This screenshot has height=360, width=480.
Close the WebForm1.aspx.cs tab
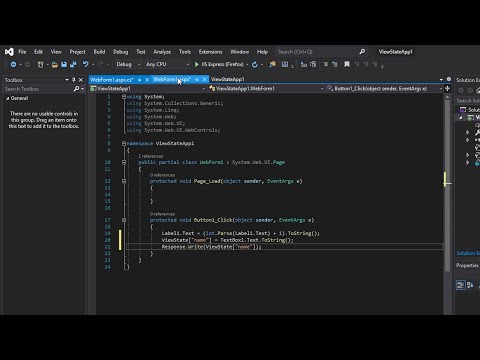tap(147, 80)
